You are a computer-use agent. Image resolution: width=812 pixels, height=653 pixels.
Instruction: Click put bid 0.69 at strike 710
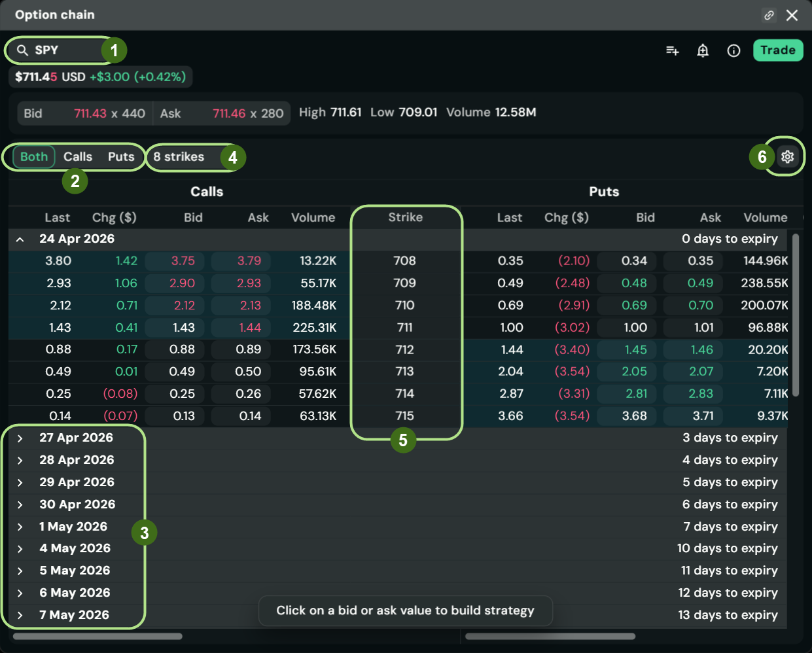[x=627, y=306]
